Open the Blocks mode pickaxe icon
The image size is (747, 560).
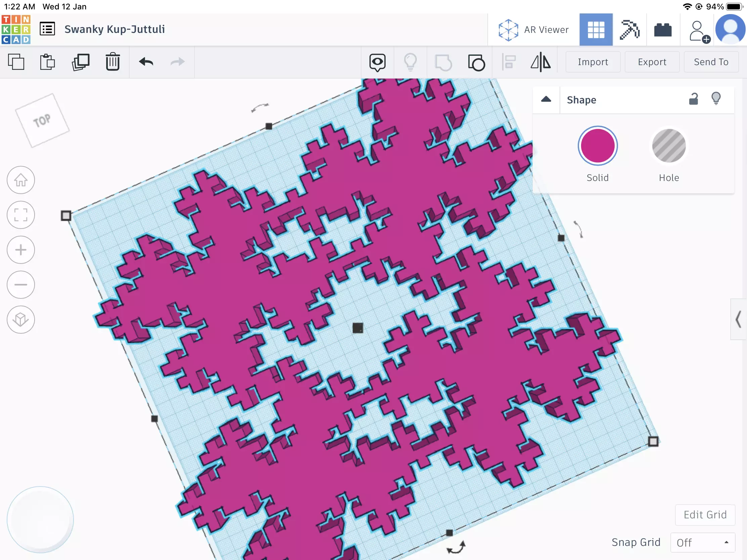(x=629, y=30)
